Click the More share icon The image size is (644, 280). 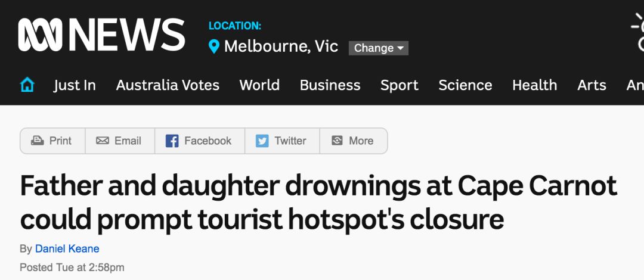coord(337,141)
